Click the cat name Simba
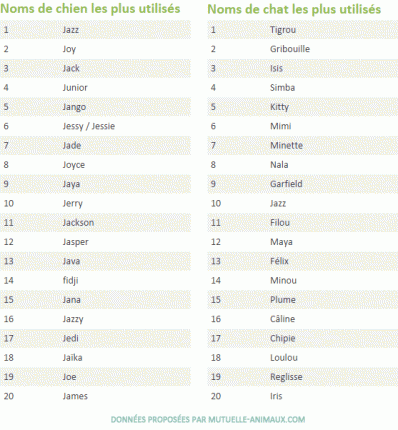Viewport: 398px width, 430px height. [x=282, y=88]
